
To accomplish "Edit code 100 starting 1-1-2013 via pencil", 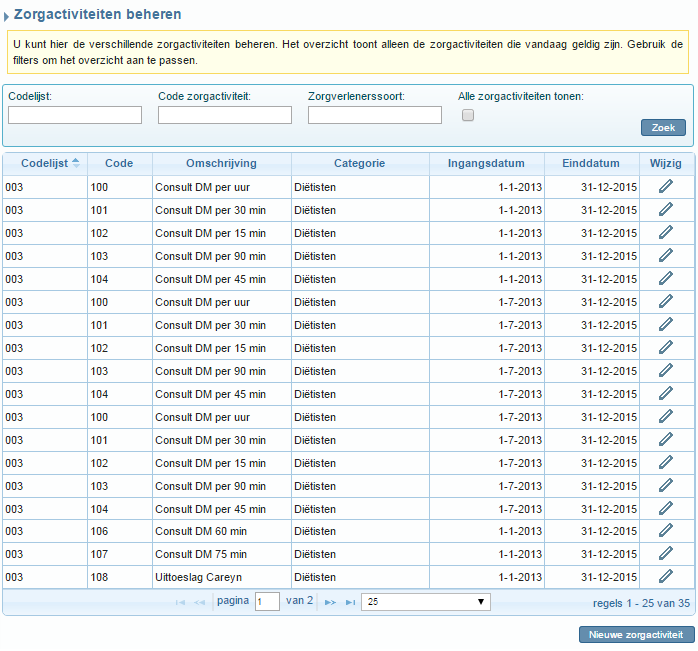I will pyautogui.click(x=666, y=187).
